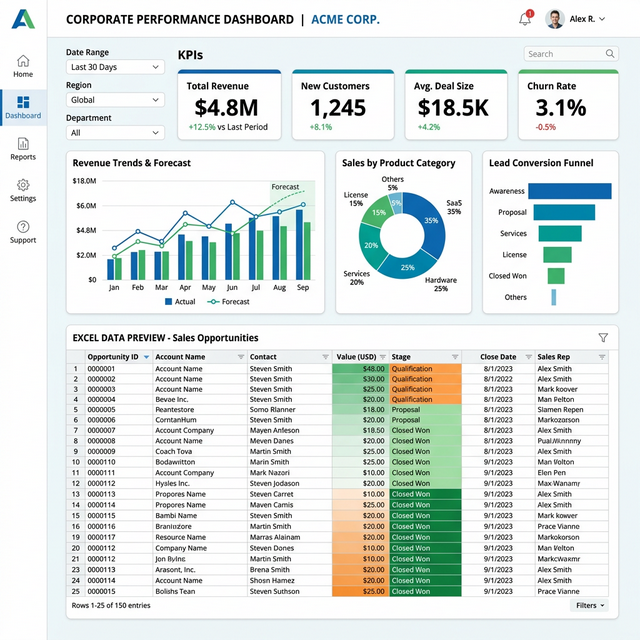Click the Account Name column filter arrow
This screenshot has height=640, width=640.
click(x=240, y=357)
